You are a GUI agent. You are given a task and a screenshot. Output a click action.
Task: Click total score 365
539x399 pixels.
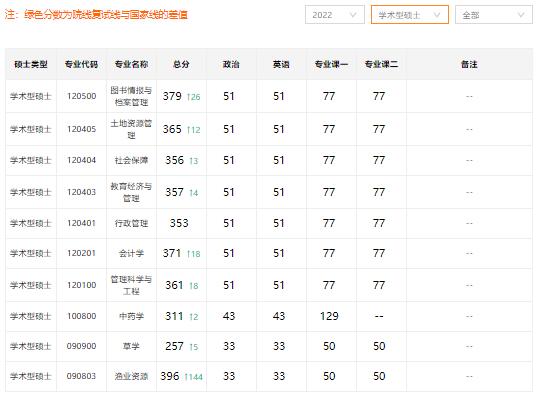pos(172,129)
